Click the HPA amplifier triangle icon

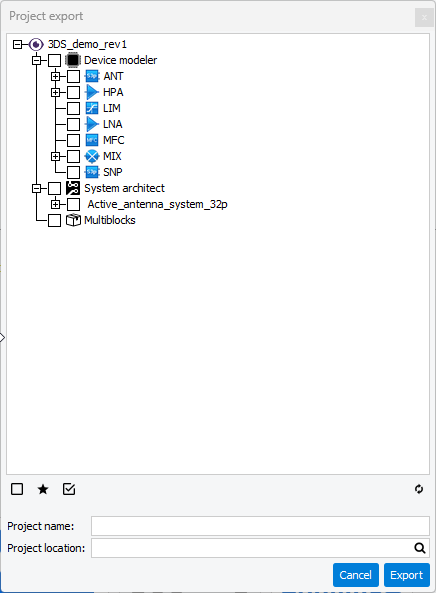(x=92, y=92)
